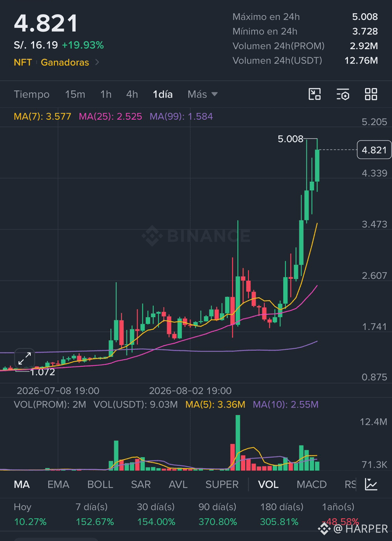Open the NFT tag link

click(x=23, y=62)
